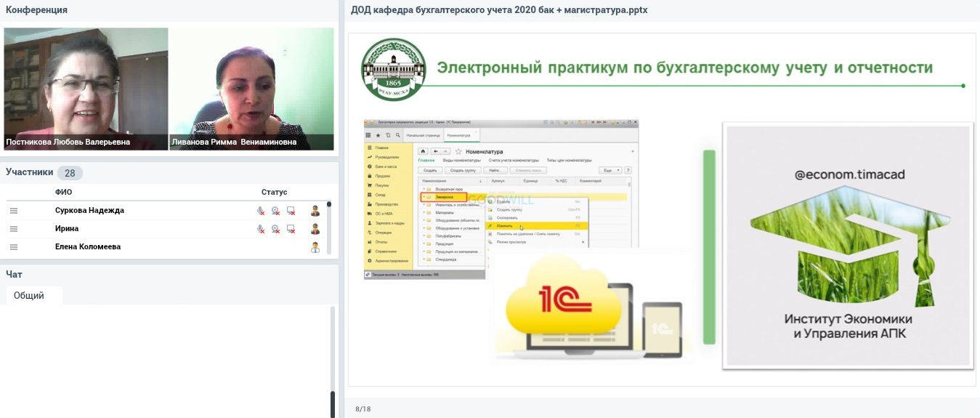
Task: Click the participants list vertical scrollbar
Action: click(x=329, y=227)
